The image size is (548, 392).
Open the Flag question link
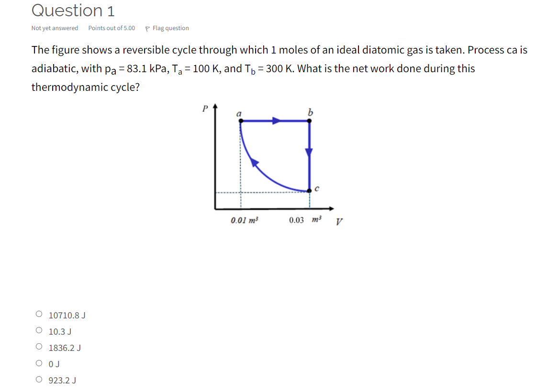(x=170, y=28)
